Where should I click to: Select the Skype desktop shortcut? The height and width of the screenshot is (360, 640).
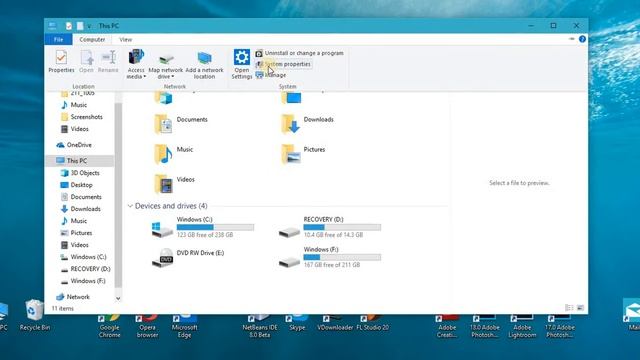[x=297, y=323]
